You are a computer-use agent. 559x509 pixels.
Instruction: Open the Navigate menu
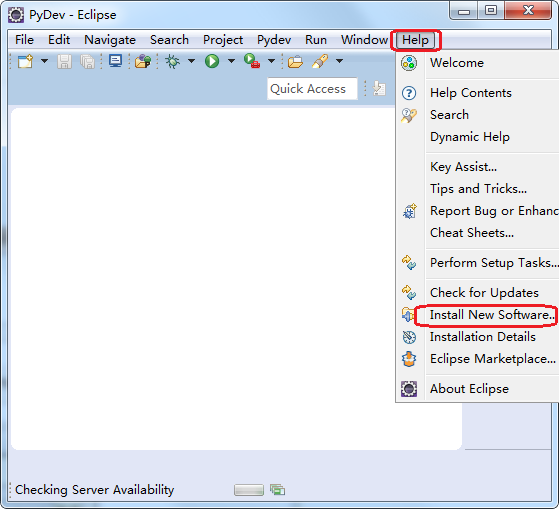tap(110, 40)
